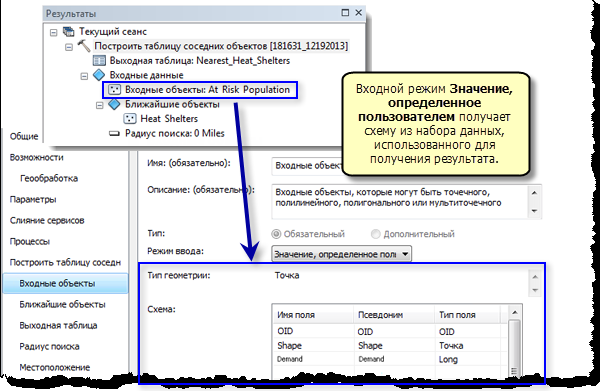The image size is (600, 391).
Task: Click the point feature icon for At Risk Population
Action: tap(114, 90)
